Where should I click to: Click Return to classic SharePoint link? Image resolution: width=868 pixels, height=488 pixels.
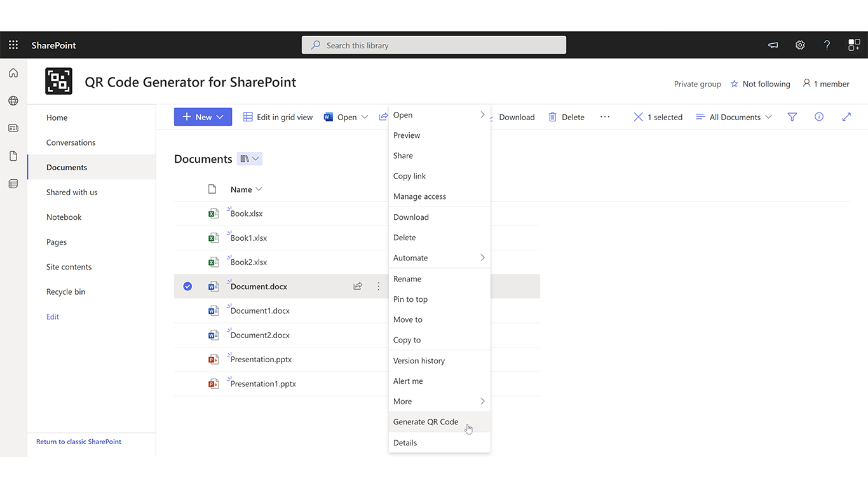tap(79, 442)
